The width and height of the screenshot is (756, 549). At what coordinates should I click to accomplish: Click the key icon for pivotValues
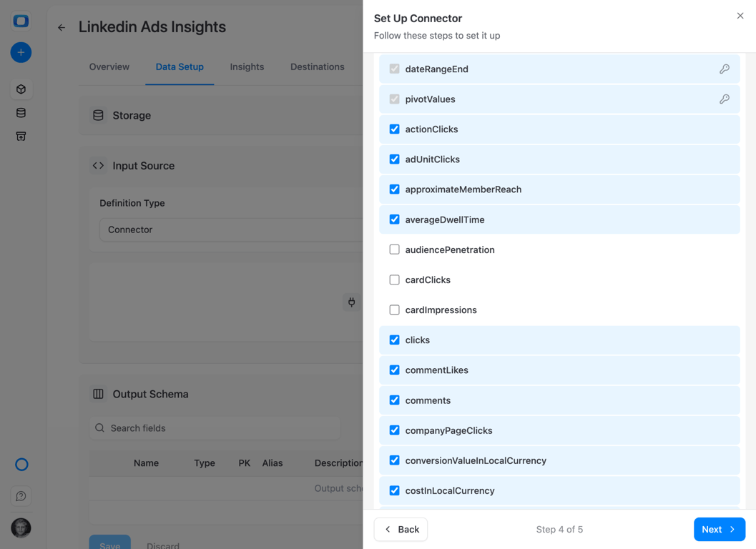point(725,99)
